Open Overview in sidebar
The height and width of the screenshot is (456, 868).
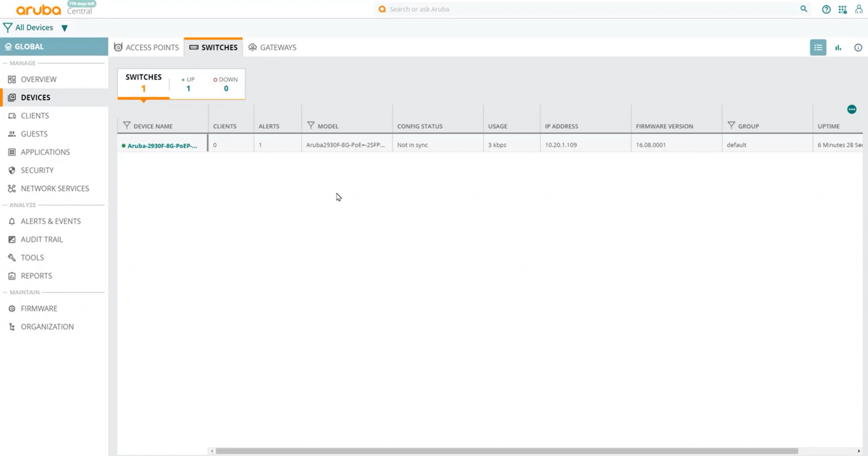click(54, 79)
